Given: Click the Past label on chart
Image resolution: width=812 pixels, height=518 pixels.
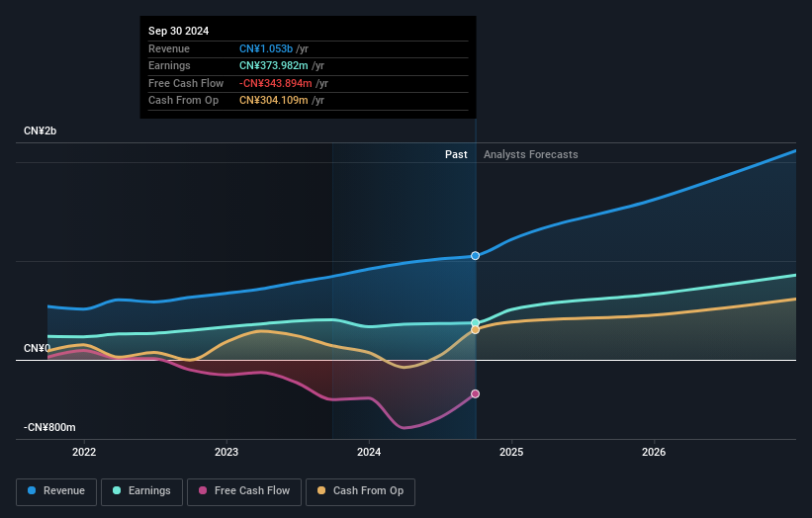Looking at the screenshot, I should tap(456, 154).
